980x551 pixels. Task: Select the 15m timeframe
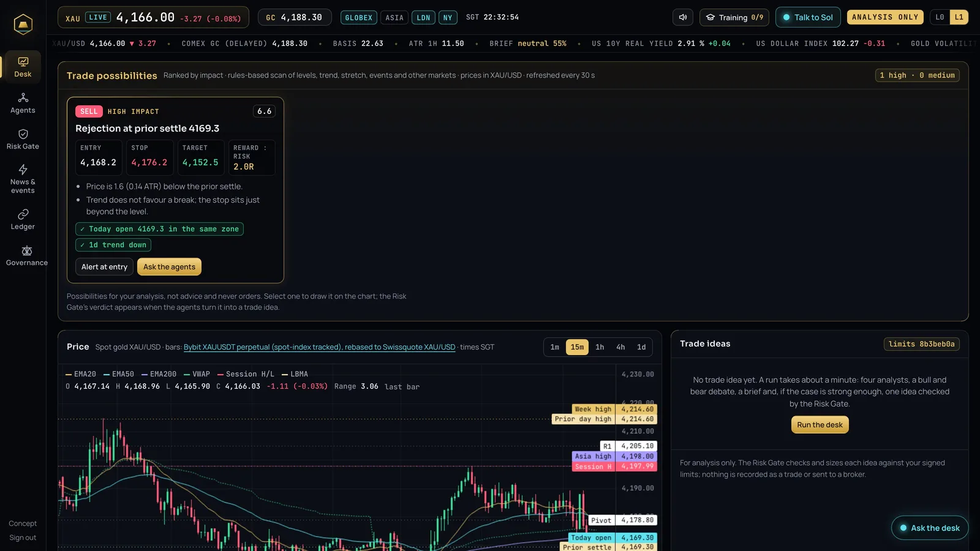click(577, 347)
